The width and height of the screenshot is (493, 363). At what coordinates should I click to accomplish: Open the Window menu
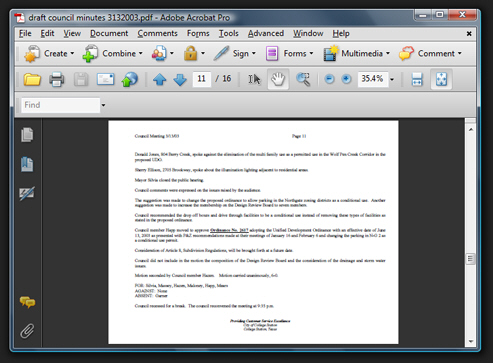click(308, 33)
